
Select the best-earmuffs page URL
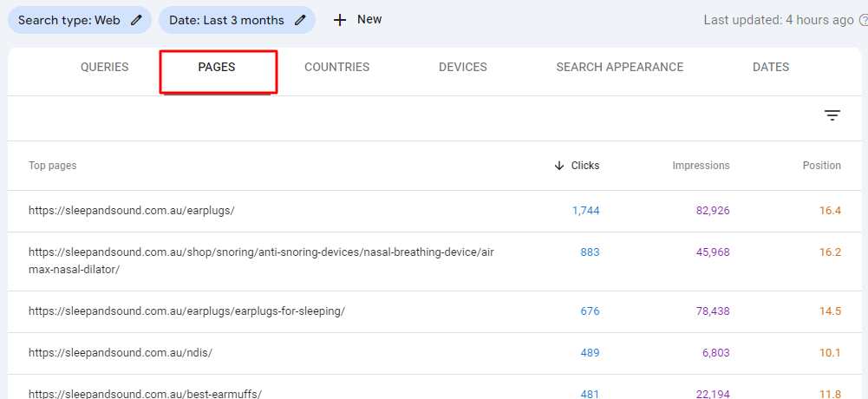pos(145,394)
